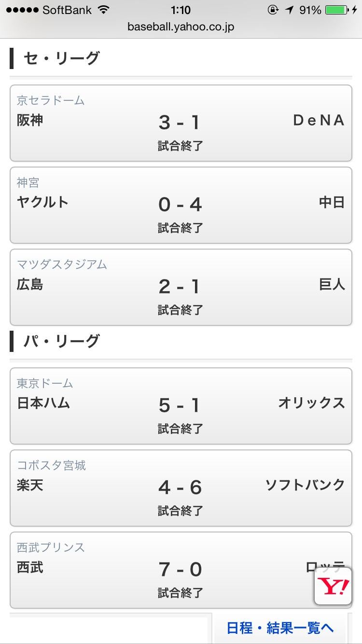Open the ヤクルト vs 中日 game card
This screenshot has width=362, height=644.
(181, 205)
